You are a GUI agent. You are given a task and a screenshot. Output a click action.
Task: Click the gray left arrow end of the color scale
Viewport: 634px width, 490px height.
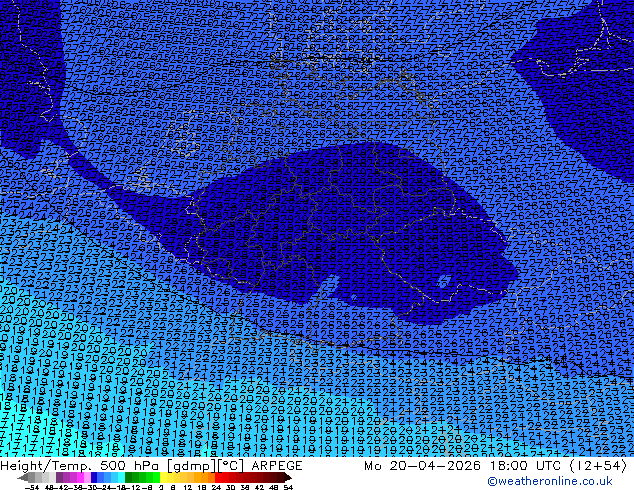(x=23, y=477)
